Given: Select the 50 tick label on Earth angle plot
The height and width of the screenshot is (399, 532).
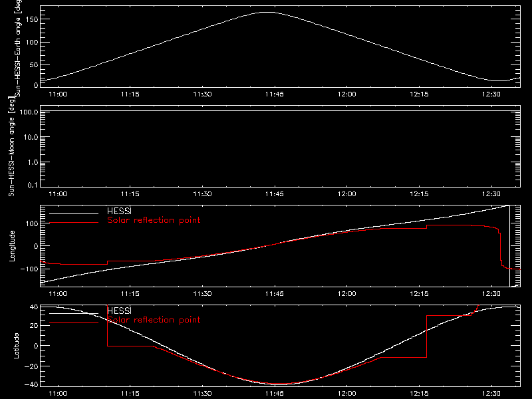Looking at the screenshot, I should click(x=34, y=65).
